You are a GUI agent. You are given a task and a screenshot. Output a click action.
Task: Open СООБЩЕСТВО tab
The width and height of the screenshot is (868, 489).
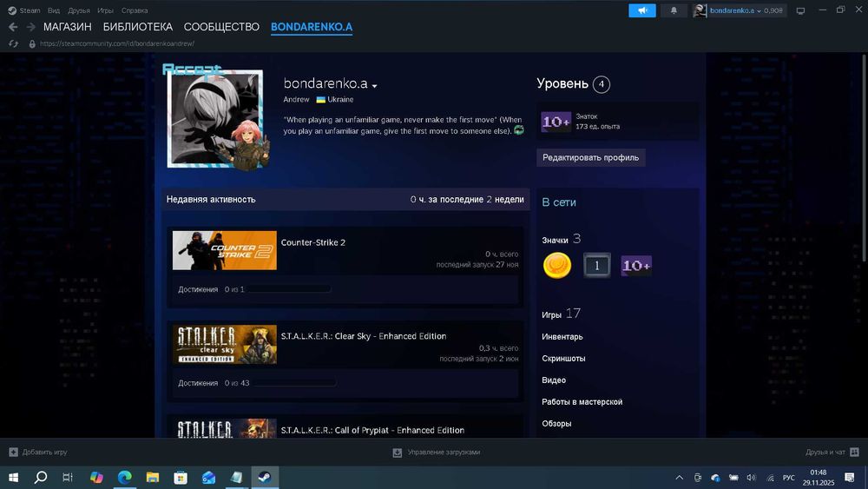pyautogui.click(x=221, y=27)
